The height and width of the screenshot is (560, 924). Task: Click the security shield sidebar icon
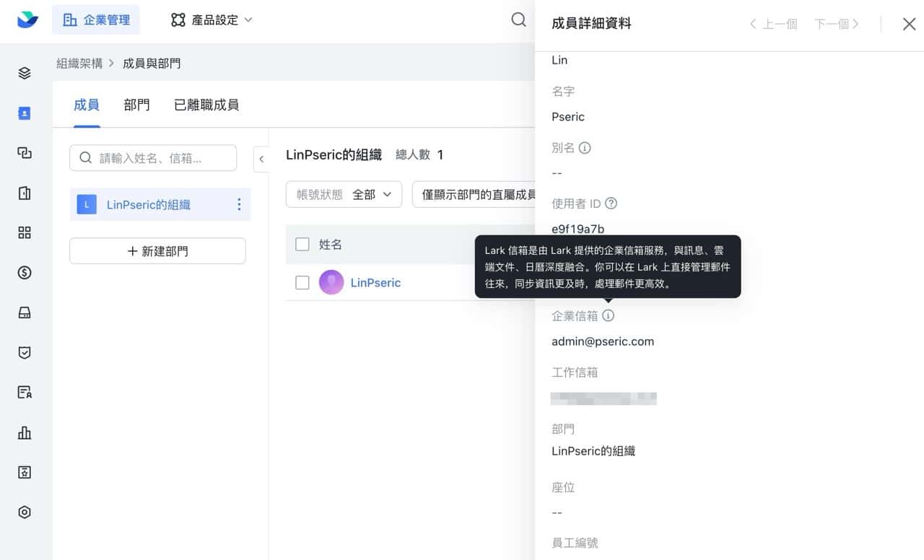(25, 353)
